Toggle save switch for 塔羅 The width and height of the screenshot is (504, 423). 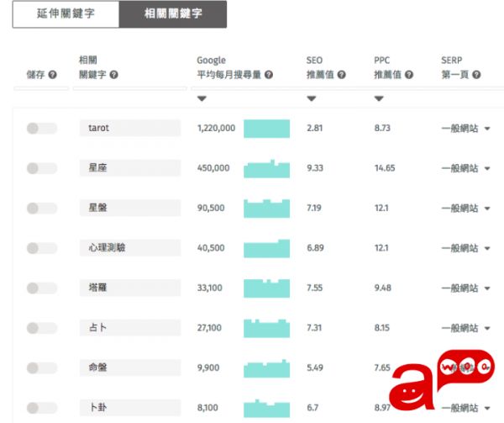click(x=42, y=288)
